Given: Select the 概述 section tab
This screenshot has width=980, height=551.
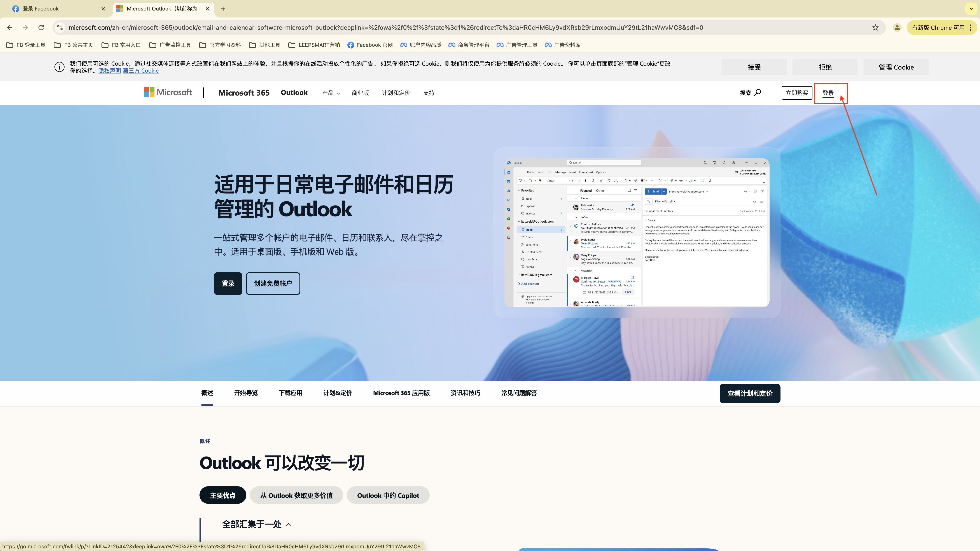Looking at the screenshot, I should (x=207, y=393).
